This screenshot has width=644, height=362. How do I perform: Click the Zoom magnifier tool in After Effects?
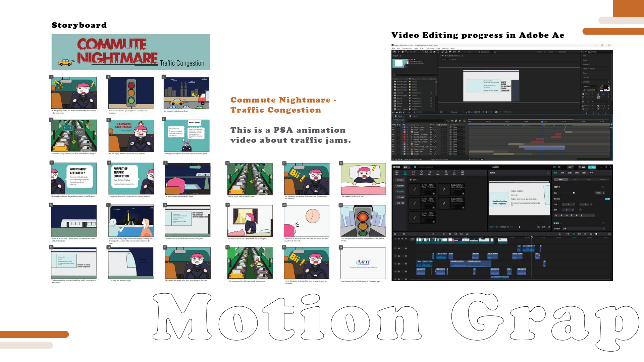(x=406, y=52)
